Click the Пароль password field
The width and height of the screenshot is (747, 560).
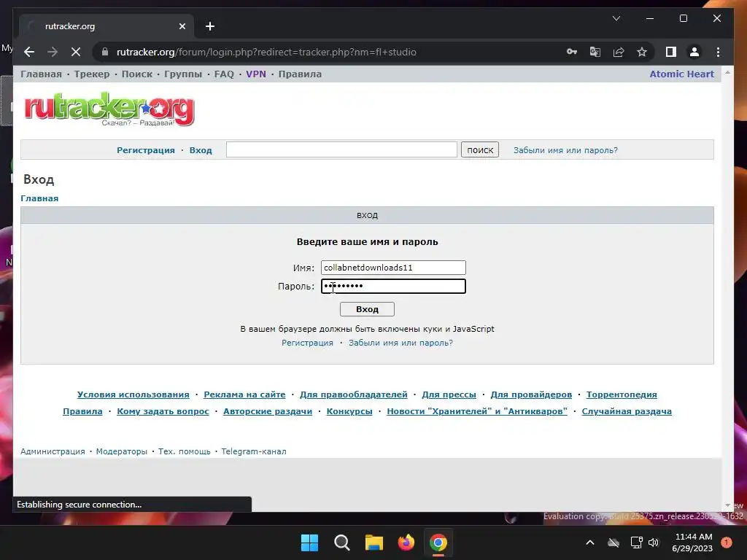[x=393, y=286]
